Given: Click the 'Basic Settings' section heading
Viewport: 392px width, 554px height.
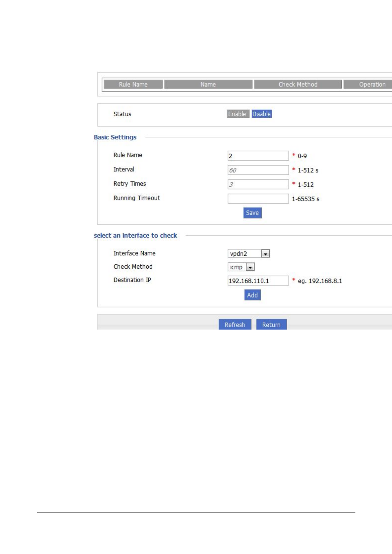Looking at the screenshot, I should [115, 137].
